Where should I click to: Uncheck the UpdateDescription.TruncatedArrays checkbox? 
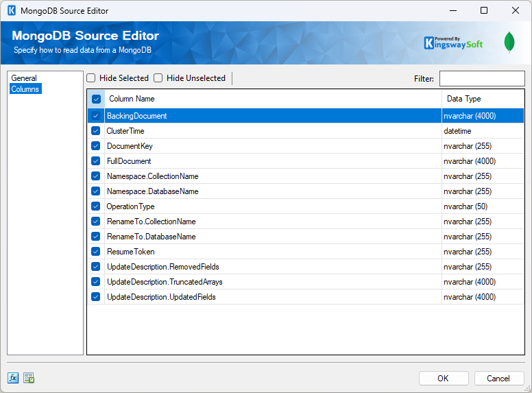pos(96,282)
